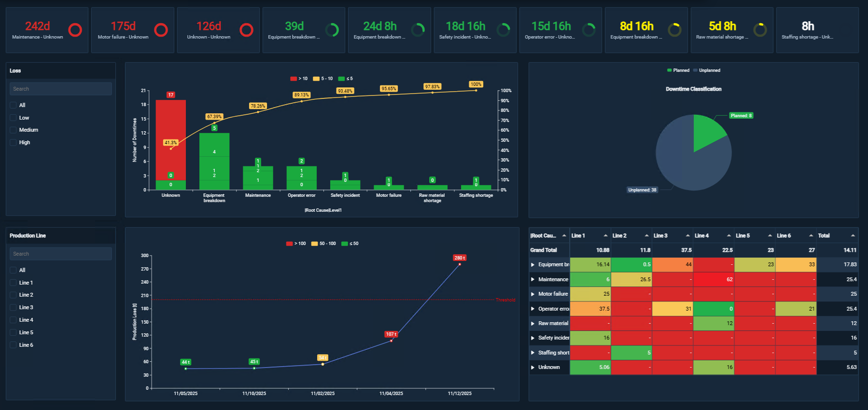
Task: Check the All box in the Loss filter
Action: click(13, 105)
